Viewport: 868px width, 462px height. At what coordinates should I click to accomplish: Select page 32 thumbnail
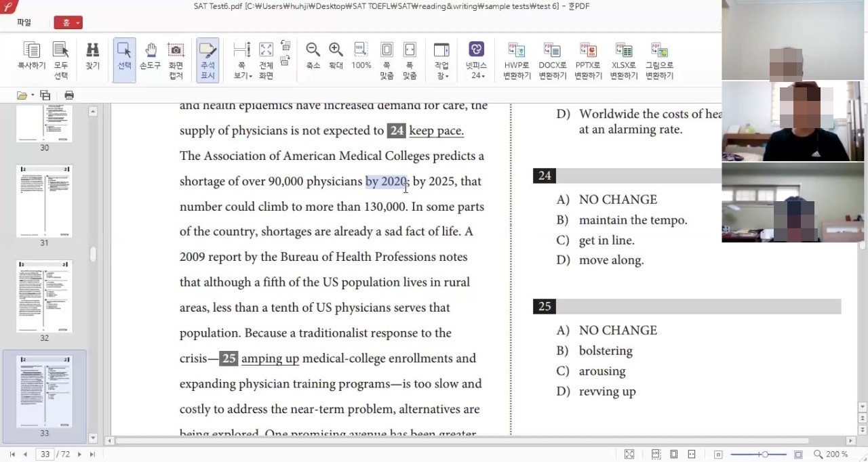point(44,296)
